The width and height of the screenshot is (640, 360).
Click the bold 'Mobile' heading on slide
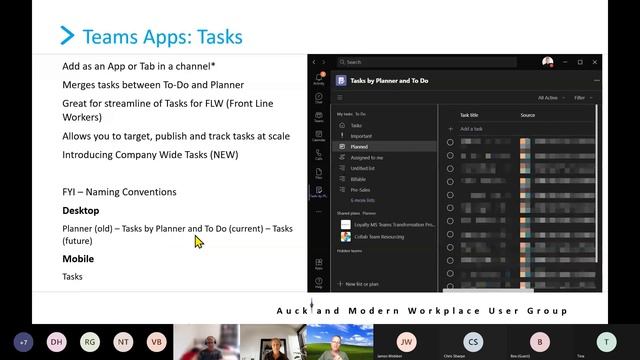(x=78, y=259)
